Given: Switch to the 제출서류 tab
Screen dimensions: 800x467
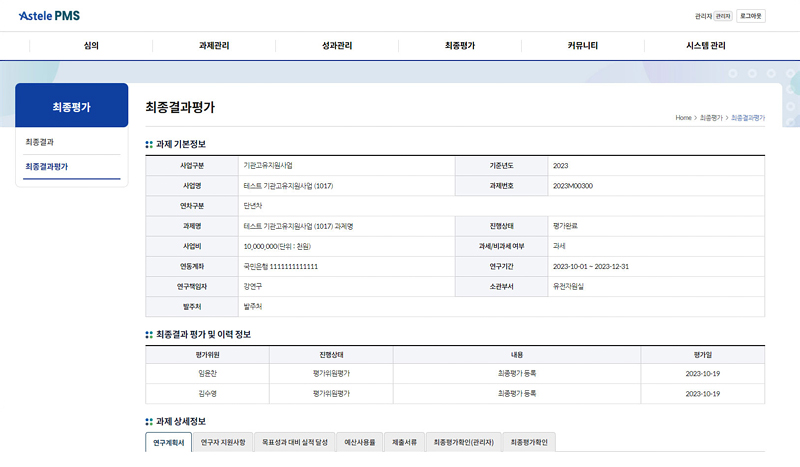Looking at the screenshot, I should [x=405, y=441].
